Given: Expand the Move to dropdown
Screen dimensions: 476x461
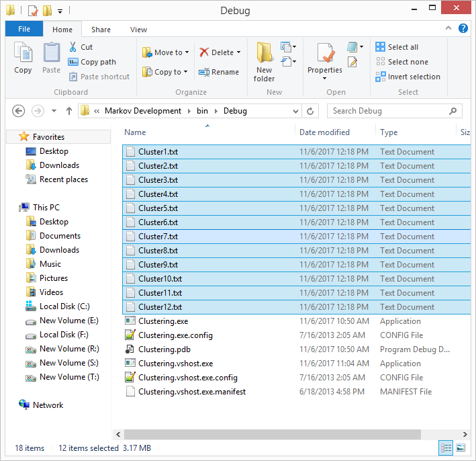Looking at the screenshot, I should coord(187,52).
